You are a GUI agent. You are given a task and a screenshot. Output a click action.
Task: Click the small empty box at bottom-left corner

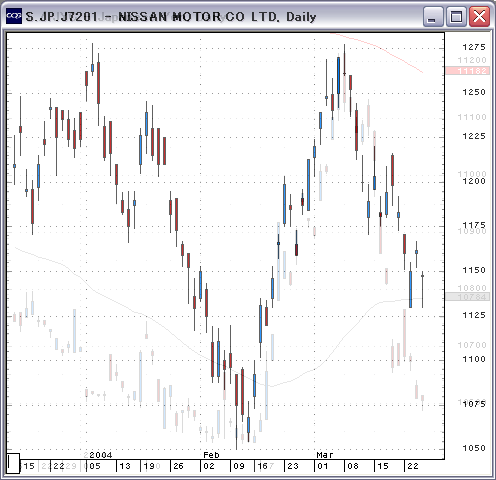pos(13,463)
